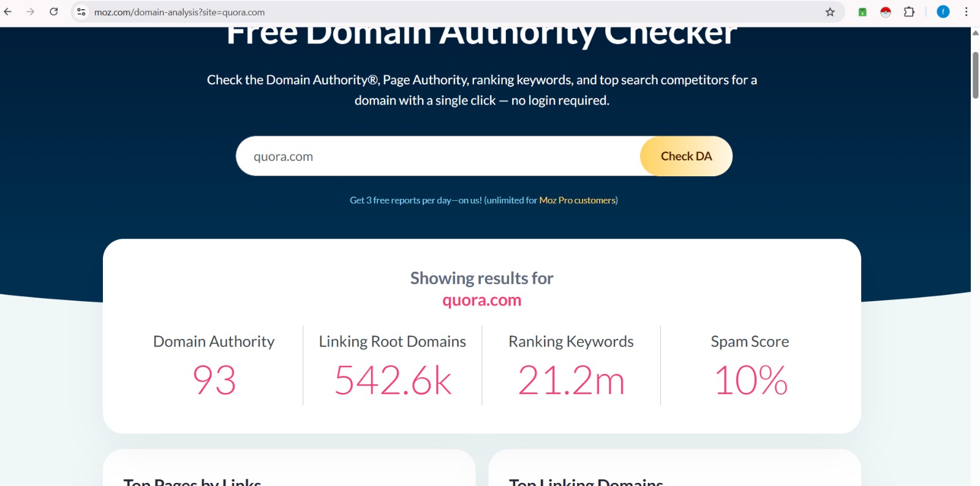This screenshot has height=486, width=980.
Task: Click the browser forward arrow
Action: (31, 12)
